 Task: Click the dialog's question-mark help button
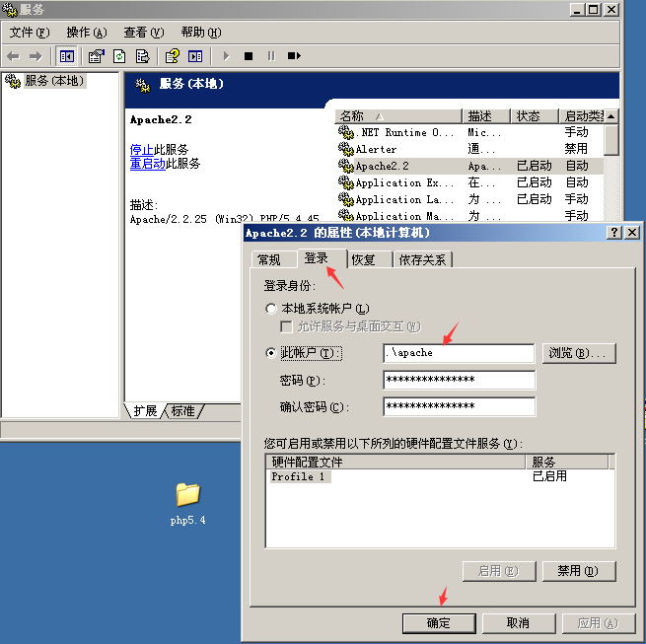(614, 233)
